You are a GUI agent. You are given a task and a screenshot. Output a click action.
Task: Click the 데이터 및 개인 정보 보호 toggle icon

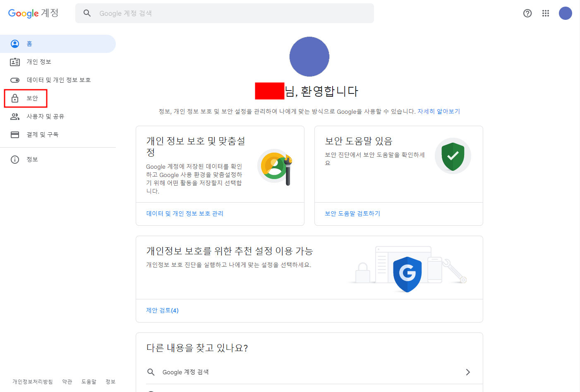(x=15, y=80)
